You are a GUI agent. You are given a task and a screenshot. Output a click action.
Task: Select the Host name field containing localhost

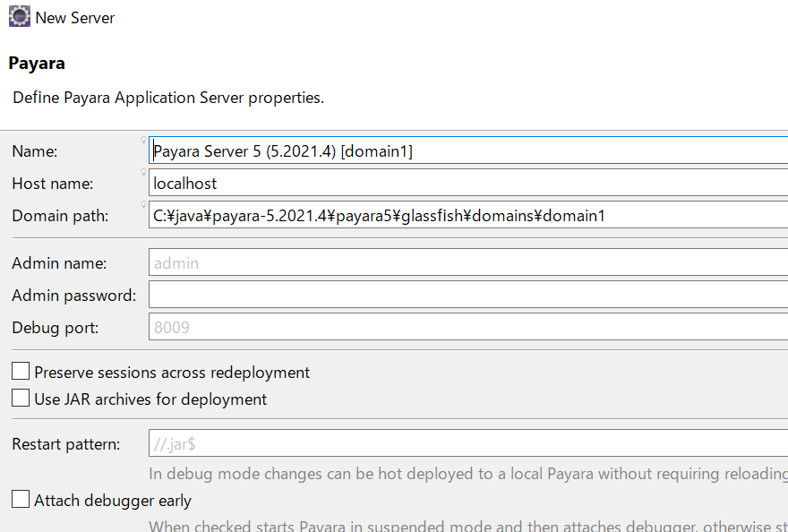pyautogui.click(x=468, y=183)
